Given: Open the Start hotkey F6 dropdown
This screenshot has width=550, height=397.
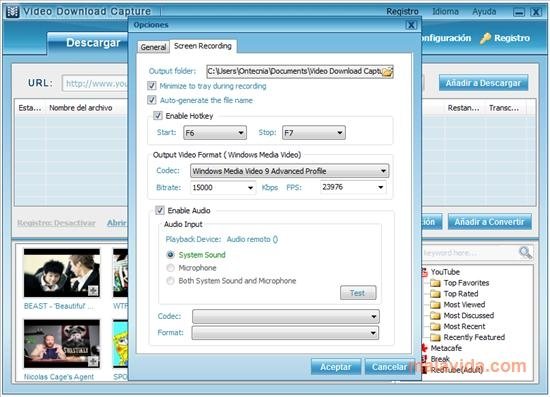Looking at the screenshot, I should pos(215,133).
